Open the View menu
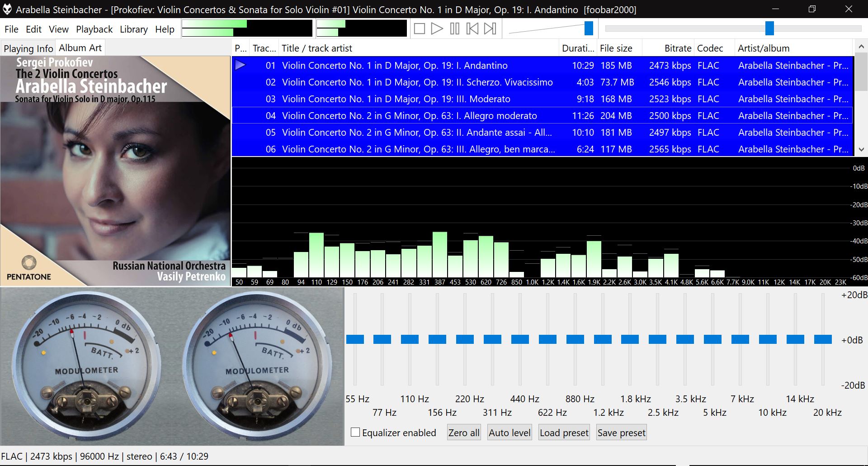 [59, 29]
